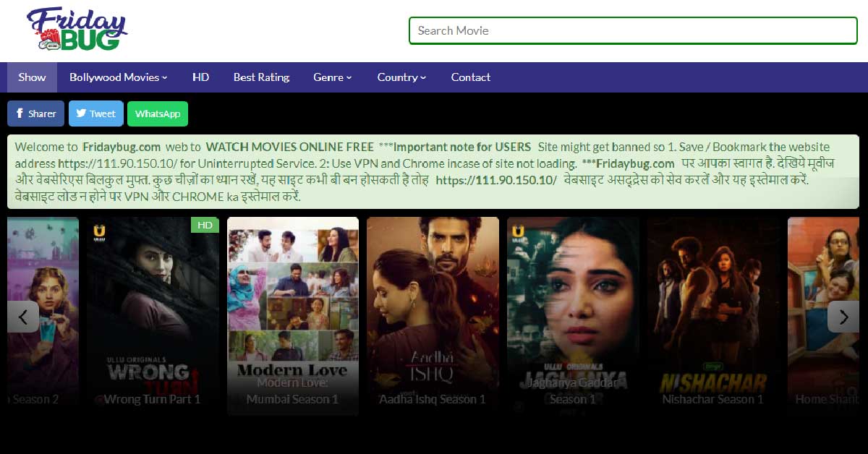Click the WATCH MOVIES ONLINE FREE text
The height and width of the screenshot is (454, 868).
[x=290, y=147]
